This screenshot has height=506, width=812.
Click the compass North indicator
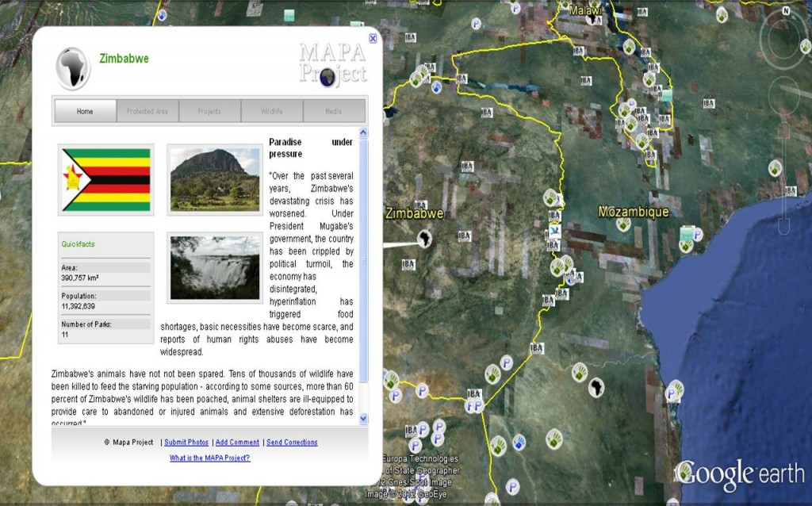point(786,11)
